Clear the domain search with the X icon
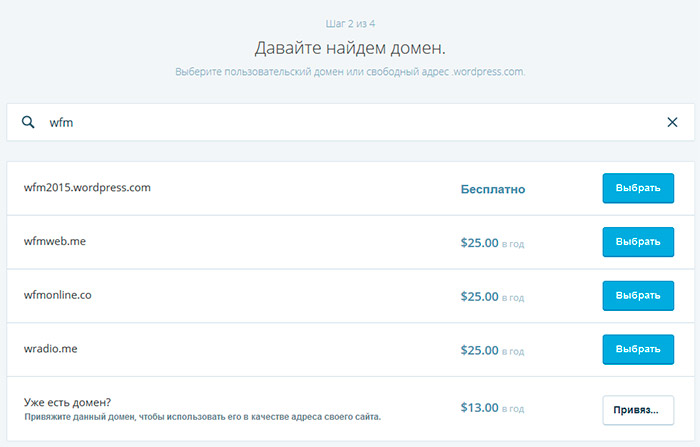Screen dimensions: 700x447 [672, 122]
